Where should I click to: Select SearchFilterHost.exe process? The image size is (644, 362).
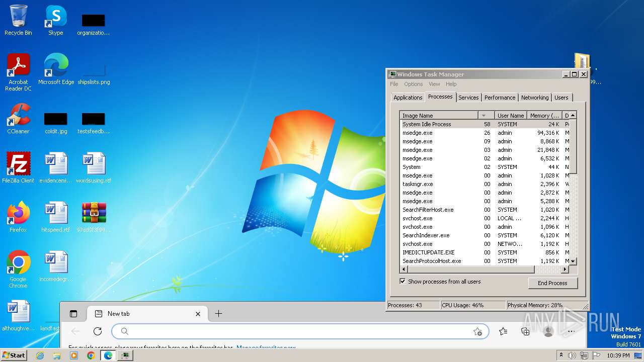pos(485,210)
